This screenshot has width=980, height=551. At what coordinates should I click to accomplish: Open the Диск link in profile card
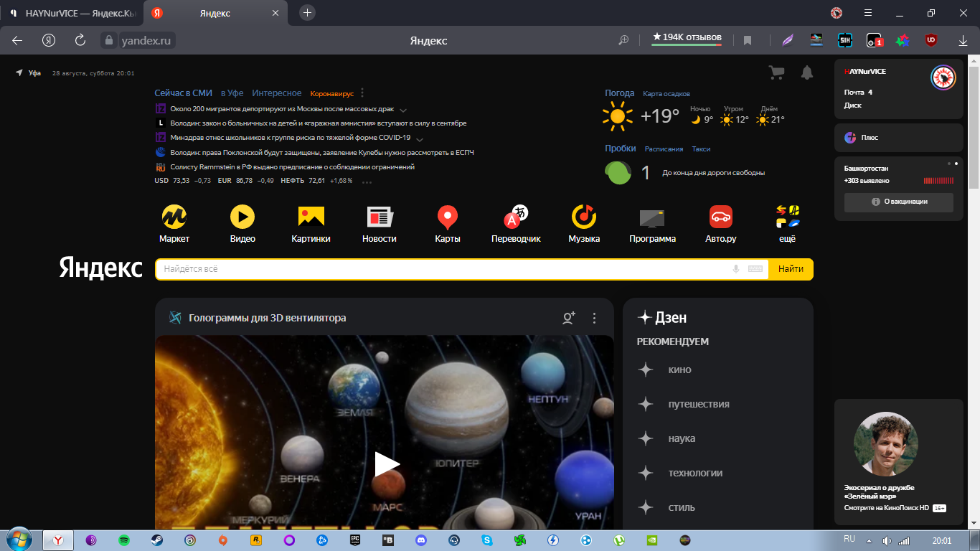853,105
